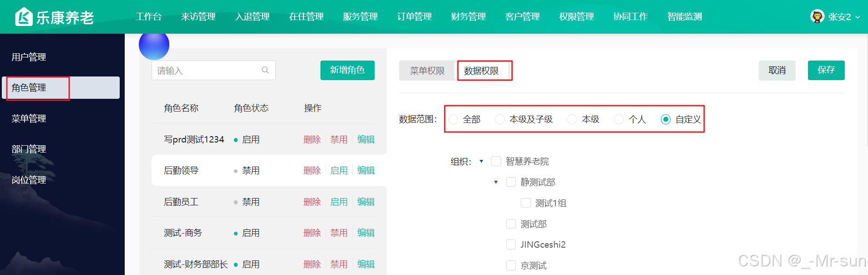The height and width of the screenshot is (275, 868).
Task: Disable the 测试-商务 role
Action: click(339, 233)
